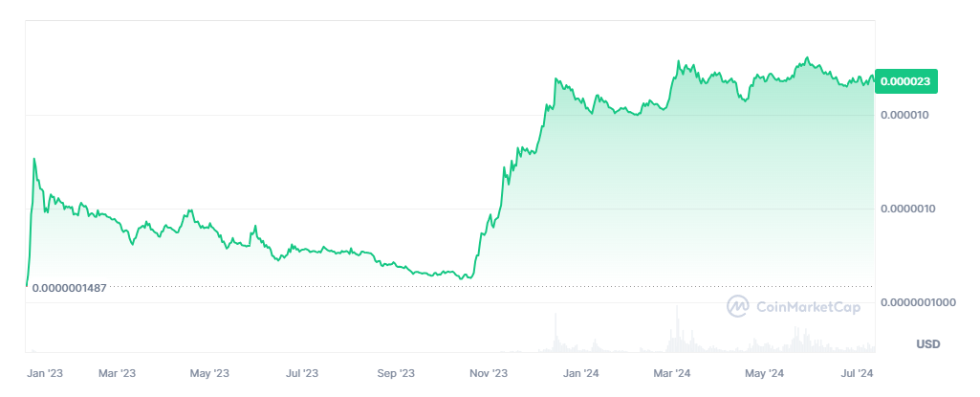Select Mar '23 on the time axis
Screen dimensions: 980x397
coord(117,373)
